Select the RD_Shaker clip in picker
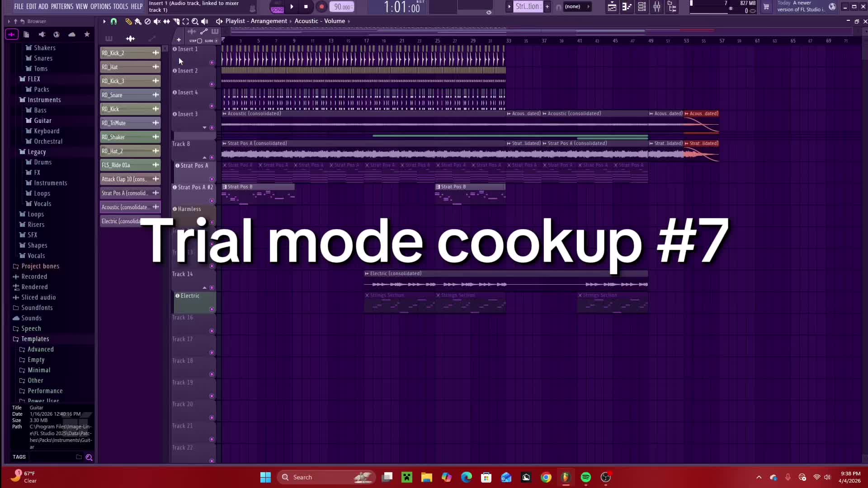The image size is (868, 488). pos(130,137)
